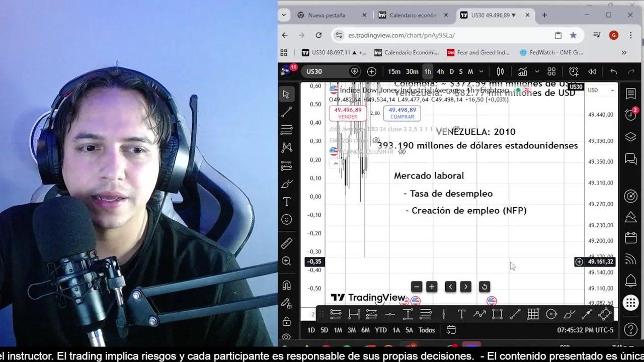Set date range to Todos
Screen dimensions: 644x362
[427, 330]
